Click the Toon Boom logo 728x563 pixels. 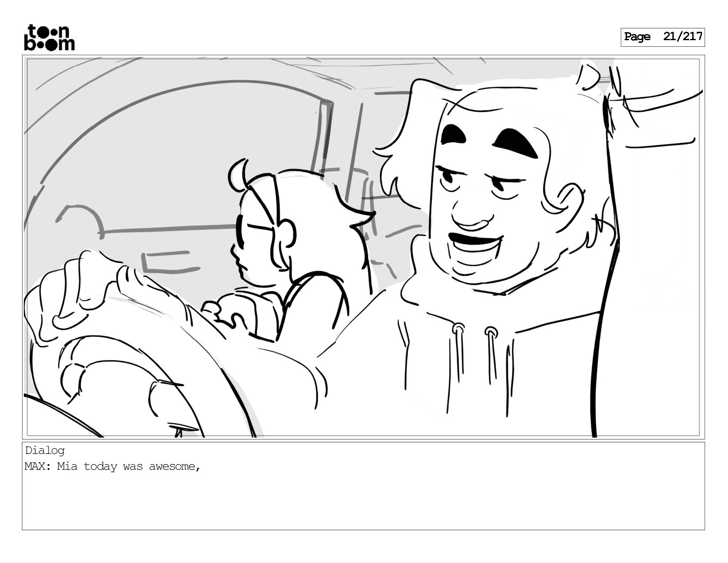[x=49, y=38]
